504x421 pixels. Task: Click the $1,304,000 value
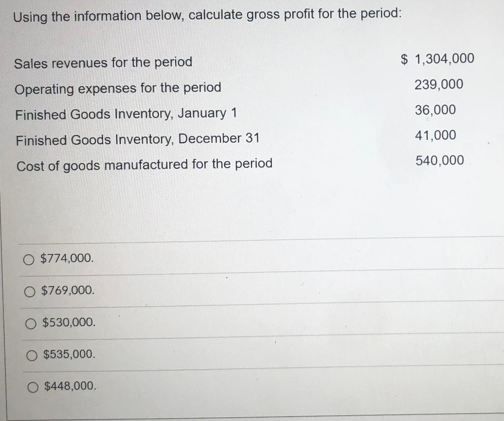[438, 59]
